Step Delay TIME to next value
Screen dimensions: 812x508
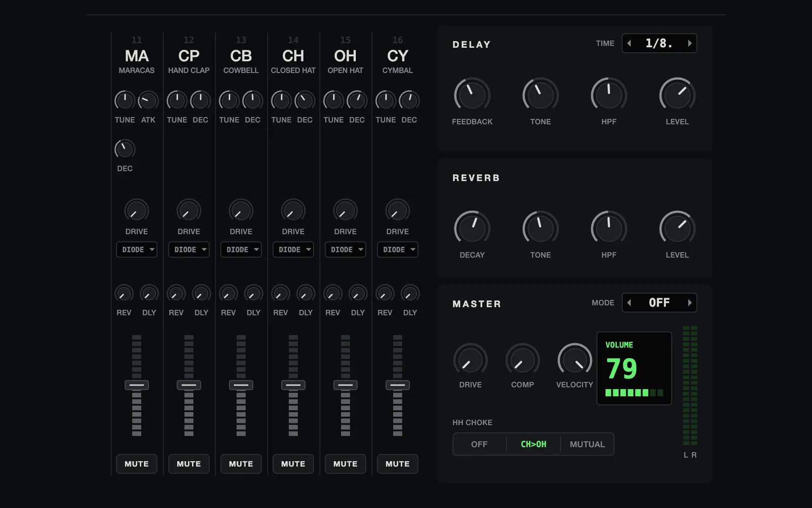(690, 43)
